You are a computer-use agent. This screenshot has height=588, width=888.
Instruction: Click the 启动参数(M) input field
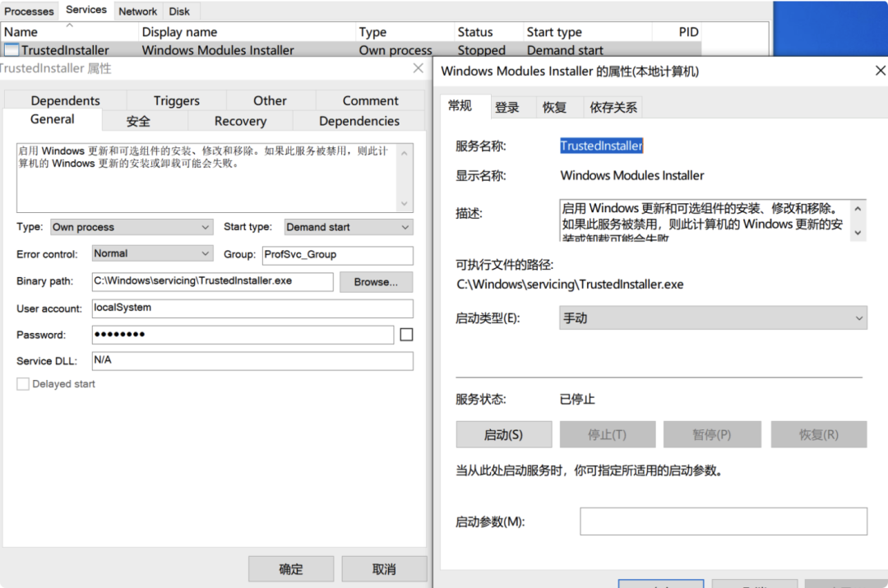pyautogui.click(x=724, y=521)
